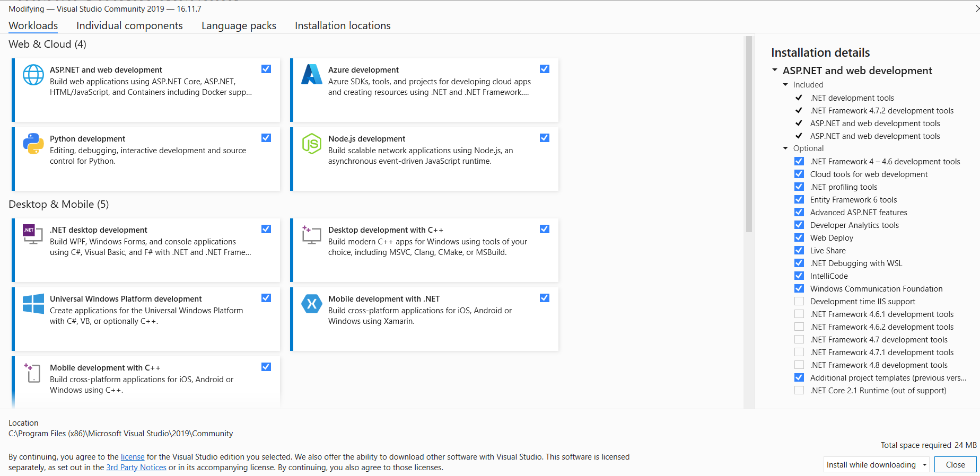Image resolution: width=980 pixels, height=476 pixels.
Task: Collapse ASP.NET and web development details
Action: tap(775, 70)
